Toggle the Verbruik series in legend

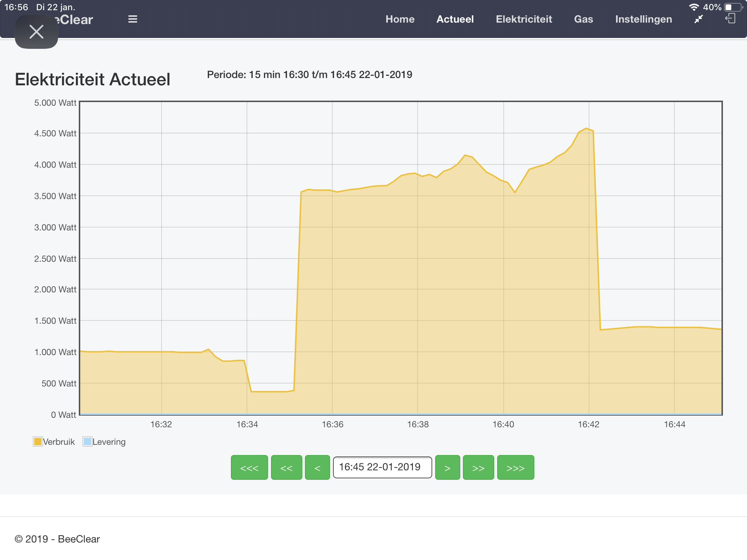click(x=59, y=442)
